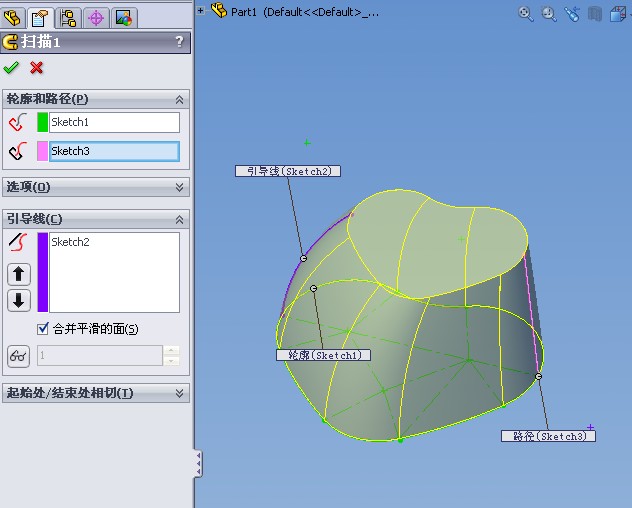This screenshot has width=632, height=508.
Task: Click the Zoom to Area icon
Action: (549, 14)
